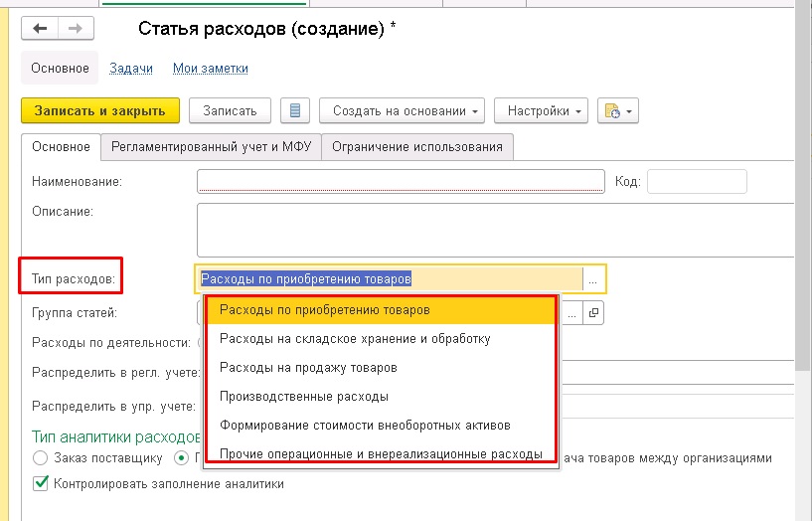
Task: Click the Распределить в упр. учете label
Action: pyautogui.click(x=114, y=407)
